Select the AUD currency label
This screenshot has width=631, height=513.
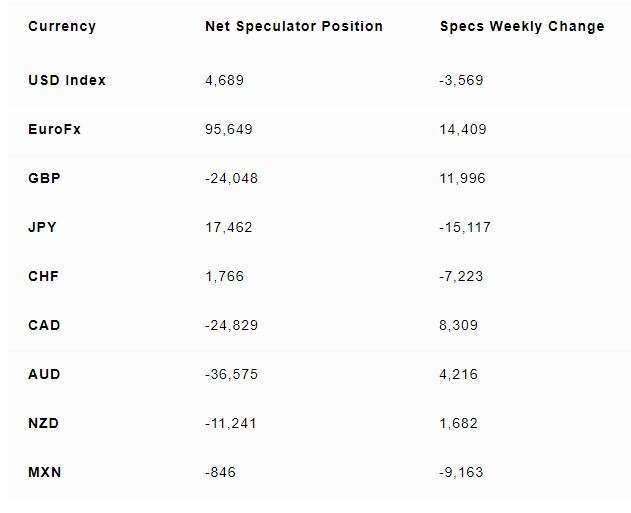pos(44,374)
